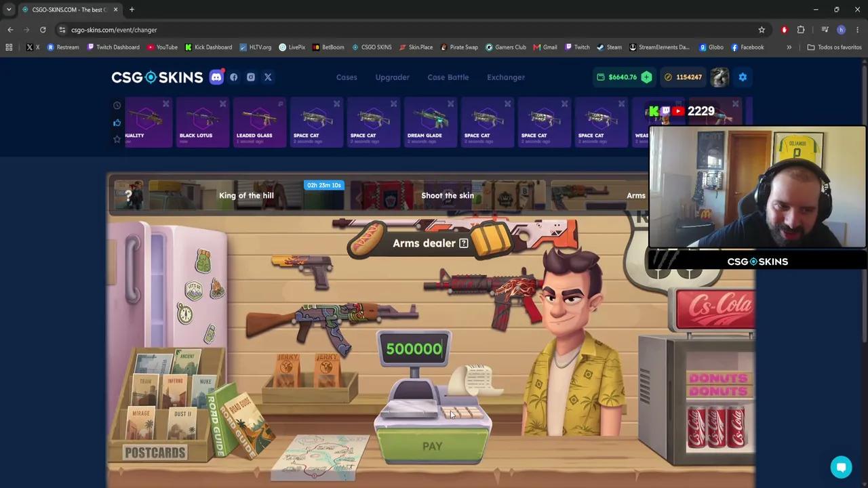Open the Exchanger menu

click(x=506, y=77)
